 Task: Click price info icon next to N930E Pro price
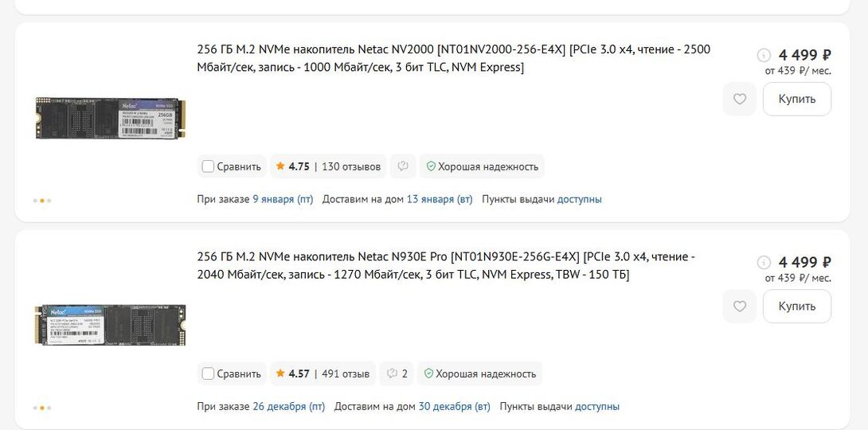click(x=764, y=262)
